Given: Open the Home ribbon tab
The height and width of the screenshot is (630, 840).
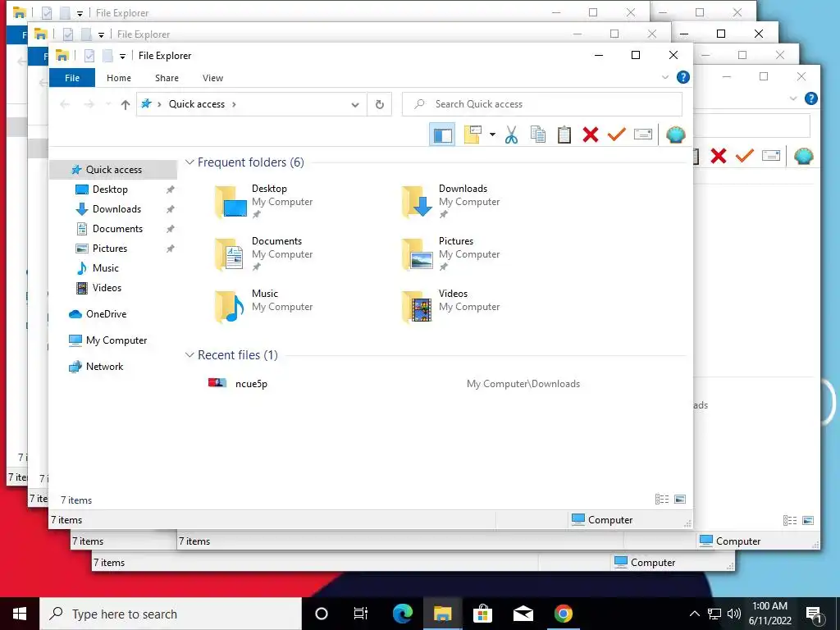Looking at the screenshot, I should 119,78.
